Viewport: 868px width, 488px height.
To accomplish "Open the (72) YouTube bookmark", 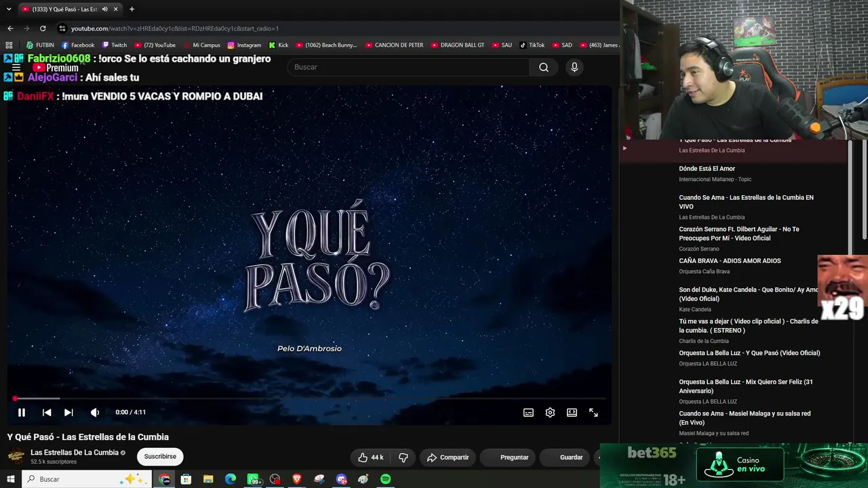I will pyautogui.click(x=155, y=45).
